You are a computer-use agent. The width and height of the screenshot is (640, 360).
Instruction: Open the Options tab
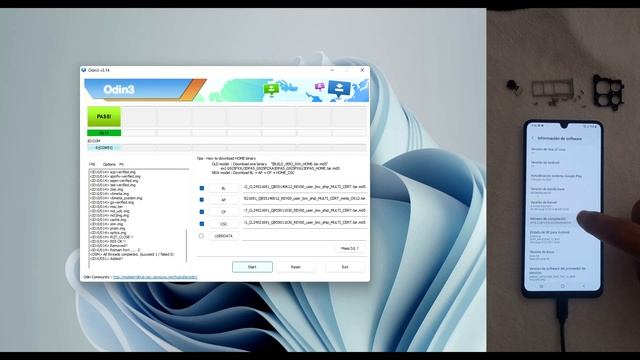click(x=109, y=164)
